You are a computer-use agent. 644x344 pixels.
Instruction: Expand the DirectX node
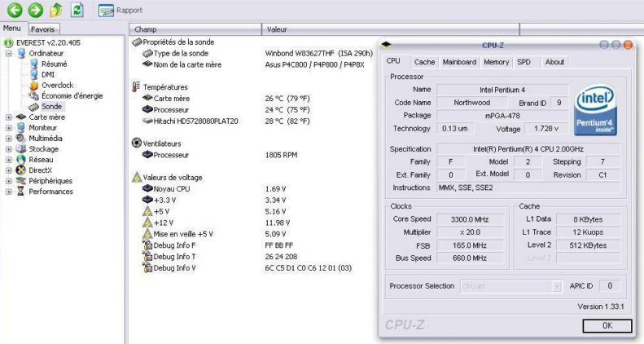click(9, 170)
